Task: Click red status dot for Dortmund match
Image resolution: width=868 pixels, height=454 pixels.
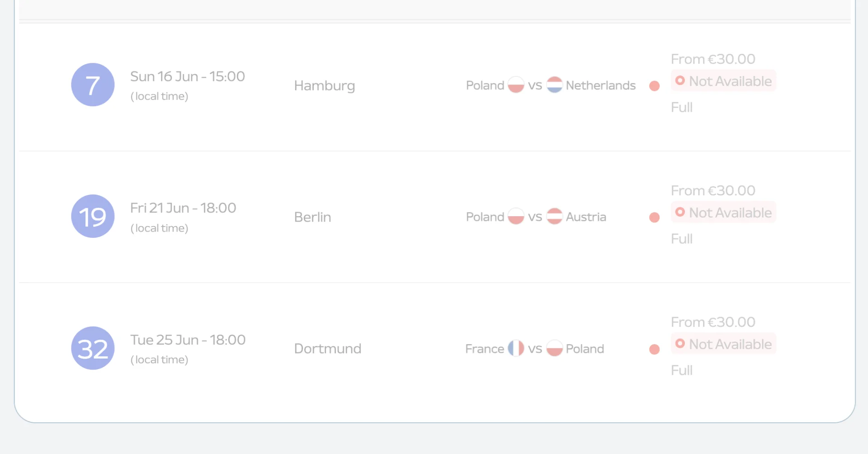Action: pos(654,350)
